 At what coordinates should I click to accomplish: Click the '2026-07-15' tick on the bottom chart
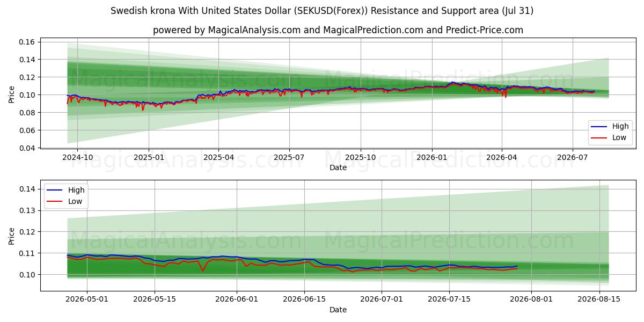[x=449, y=300]
